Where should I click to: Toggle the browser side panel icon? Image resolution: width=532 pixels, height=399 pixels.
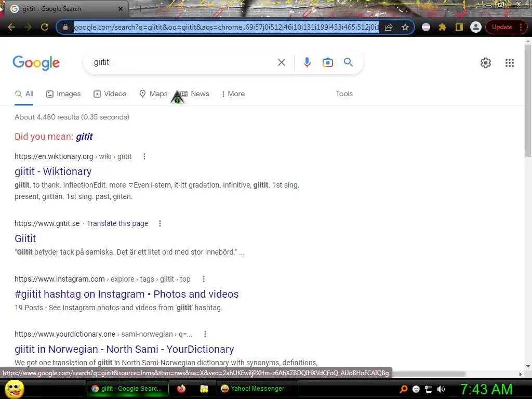pos(459,27)
